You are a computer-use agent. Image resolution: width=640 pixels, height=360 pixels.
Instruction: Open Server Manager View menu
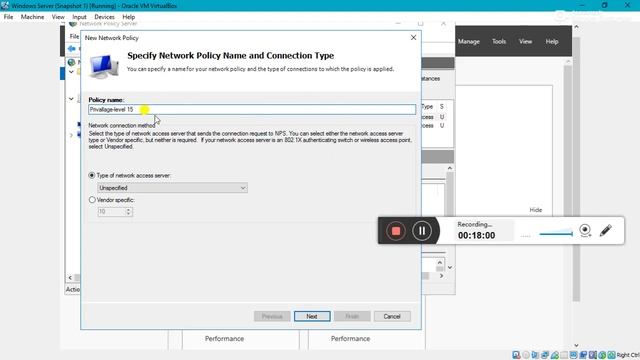[x=525, y=41]
